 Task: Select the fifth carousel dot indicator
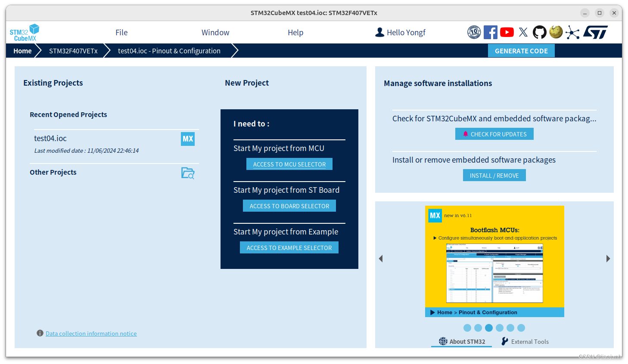point(510,328)
